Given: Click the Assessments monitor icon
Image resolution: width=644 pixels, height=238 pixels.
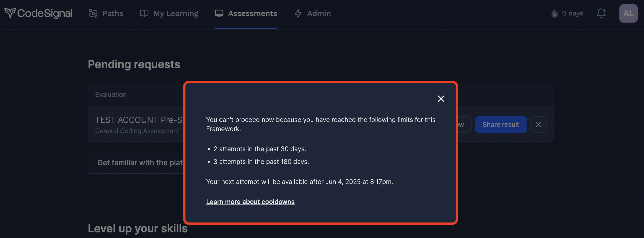Looking at the screenshot, I should coord(219,13).
